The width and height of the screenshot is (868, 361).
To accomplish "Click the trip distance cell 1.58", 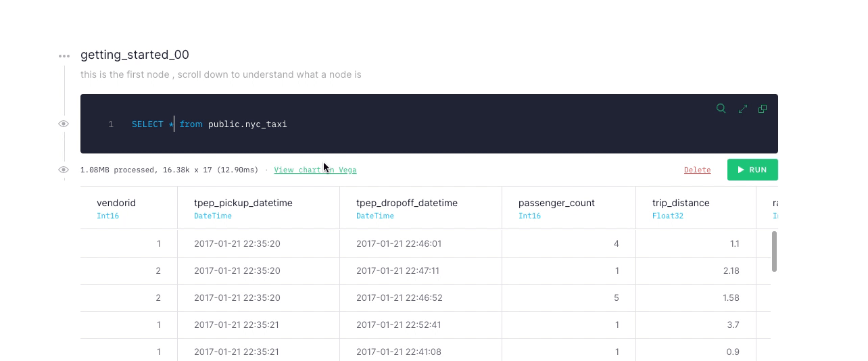I will click(730, 297).
